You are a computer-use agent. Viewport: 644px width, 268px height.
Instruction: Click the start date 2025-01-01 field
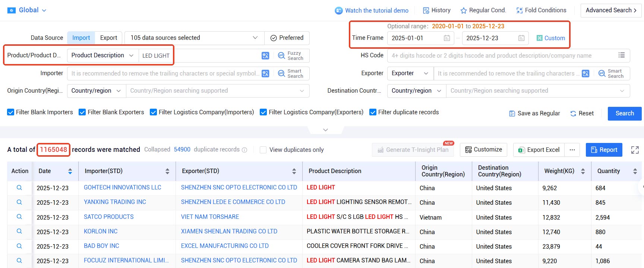[x=420, y=38]
